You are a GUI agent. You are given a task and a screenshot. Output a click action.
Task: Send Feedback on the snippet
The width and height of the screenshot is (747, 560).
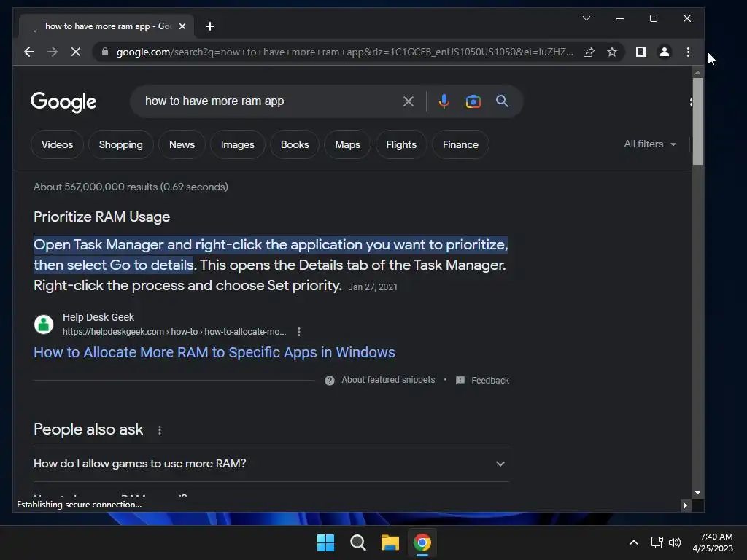tap(483, 381)
